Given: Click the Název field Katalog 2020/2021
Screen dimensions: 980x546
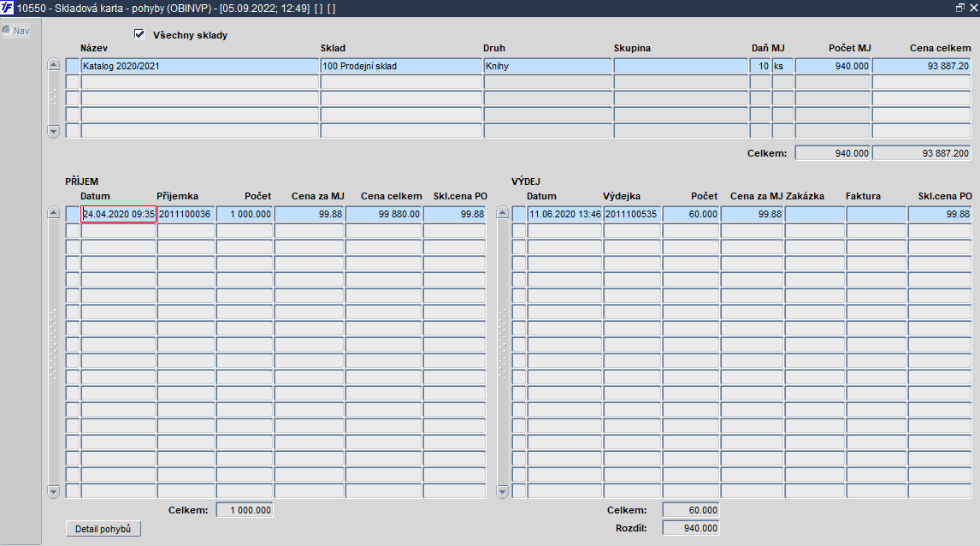Looking at the screenshot, I should point(200,66).
